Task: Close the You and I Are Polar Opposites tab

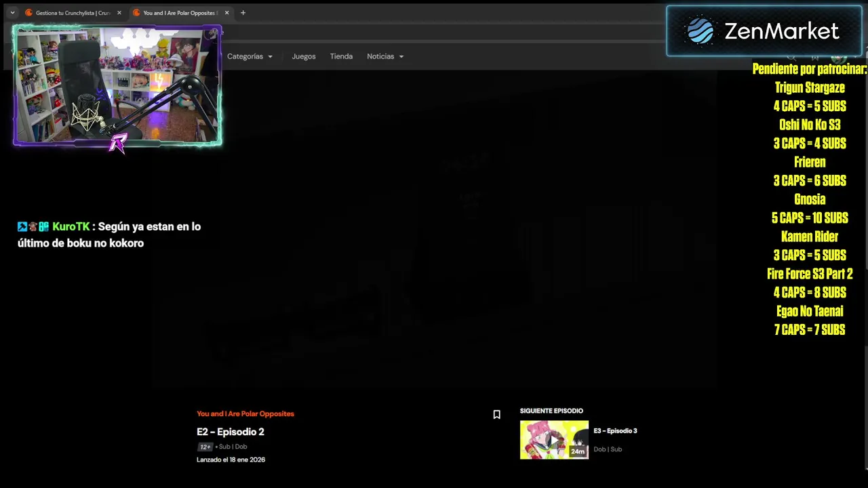Action: [227, 13]
